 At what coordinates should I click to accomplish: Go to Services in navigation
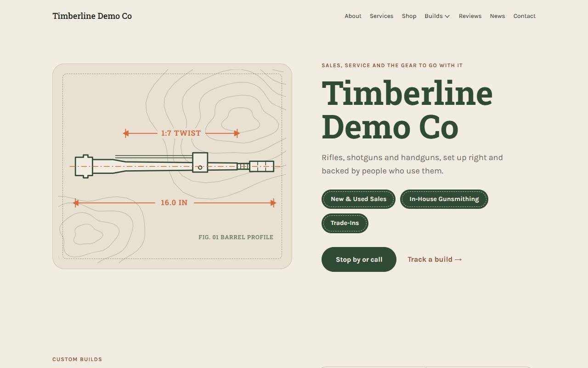(381, 16)
